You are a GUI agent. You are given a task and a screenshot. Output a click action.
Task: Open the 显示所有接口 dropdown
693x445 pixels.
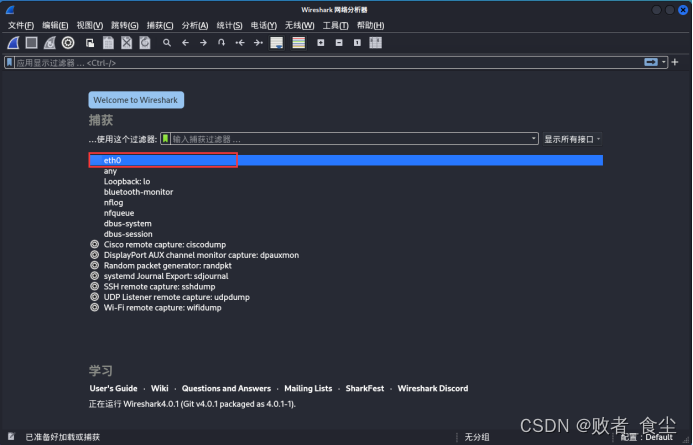(x=572, y=139)
